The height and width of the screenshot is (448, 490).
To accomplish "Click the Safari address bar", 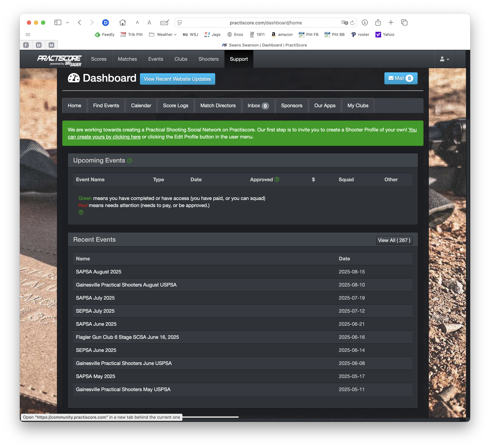I will coord(266,23).
